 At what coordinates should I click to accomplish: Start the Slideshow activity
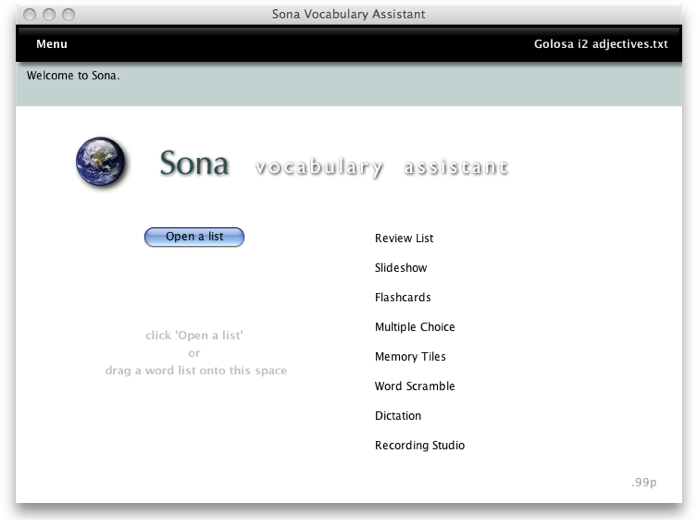point(401,268)
